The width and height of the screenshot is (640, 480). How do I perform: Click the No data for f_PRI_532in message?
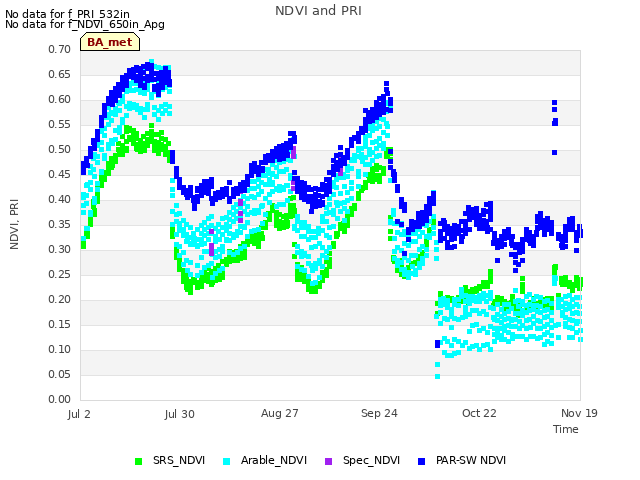point(67,14)
